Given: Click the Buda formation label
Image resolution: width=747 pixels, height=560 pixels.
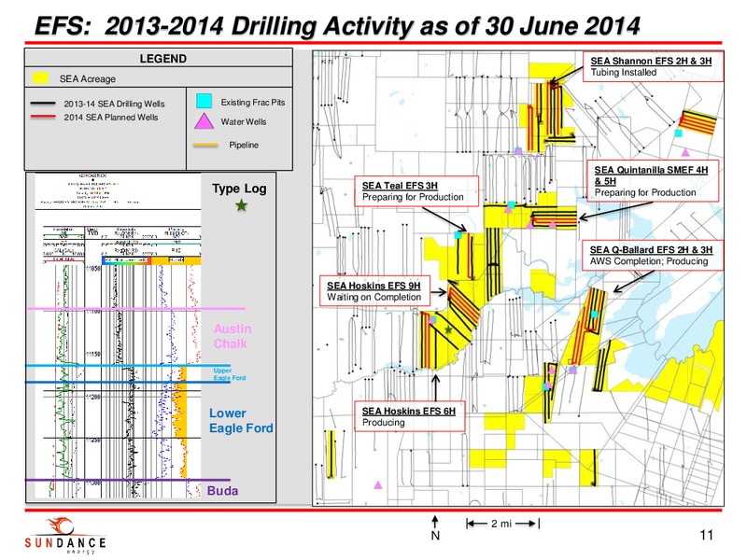Looking at the screenshot, I should tap(222, 491).
